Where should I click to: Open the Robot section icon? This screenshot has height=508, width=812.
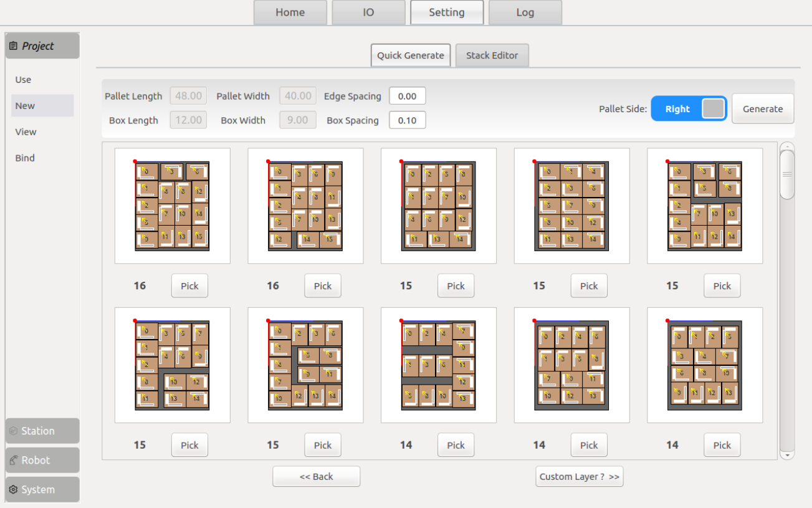pos(13,461)
